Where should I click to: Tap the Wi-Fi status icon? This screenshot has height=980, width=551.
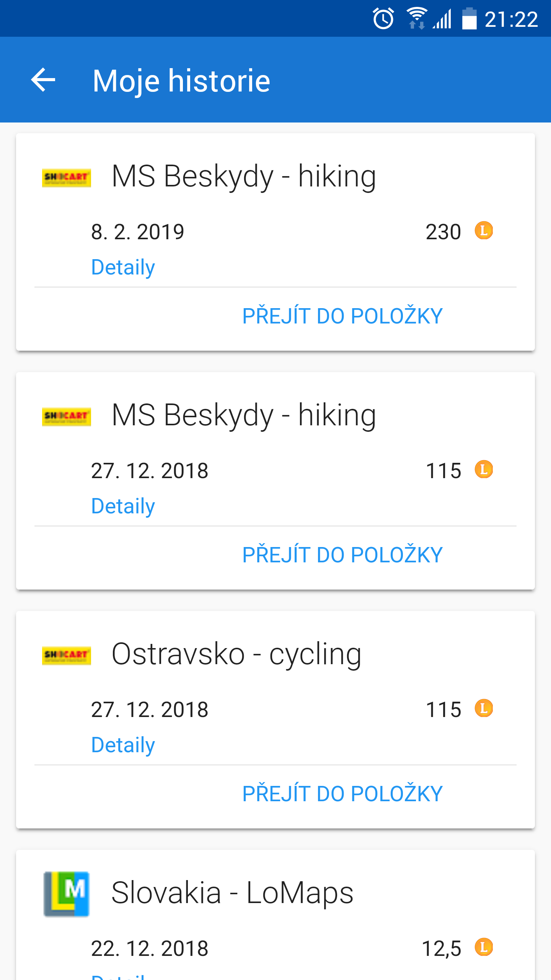416,19
